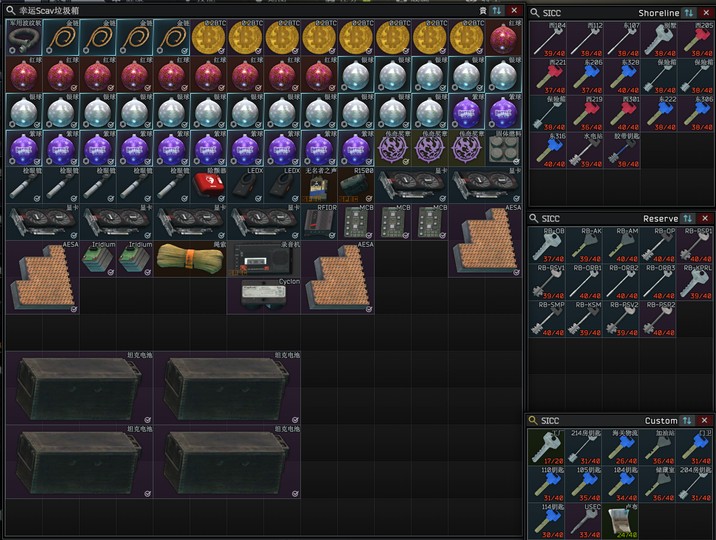Select the 录音机 recorder item

tap(263, 259)
